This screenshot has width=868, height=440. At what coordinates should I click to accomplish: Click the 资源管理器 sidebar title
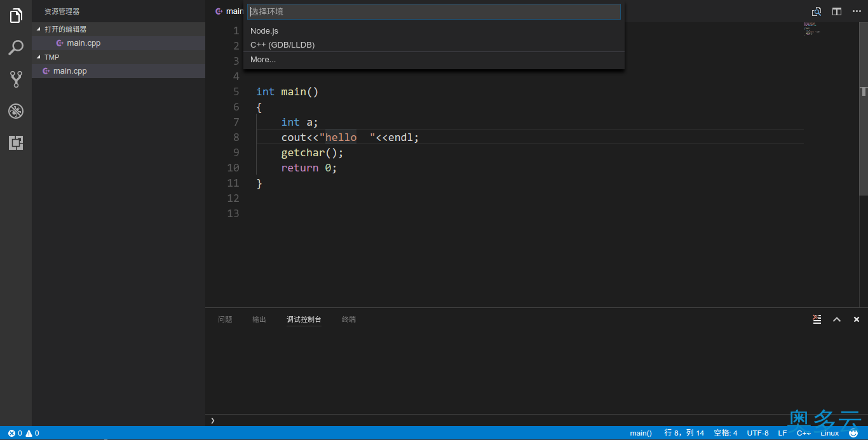(x=62, y=11)
